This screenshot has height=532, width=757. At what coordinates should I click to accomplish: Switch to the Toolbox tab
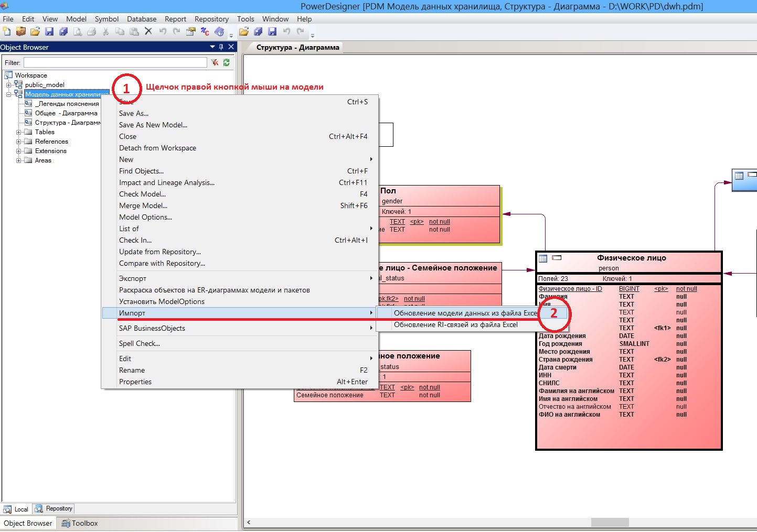click(80, 523)
